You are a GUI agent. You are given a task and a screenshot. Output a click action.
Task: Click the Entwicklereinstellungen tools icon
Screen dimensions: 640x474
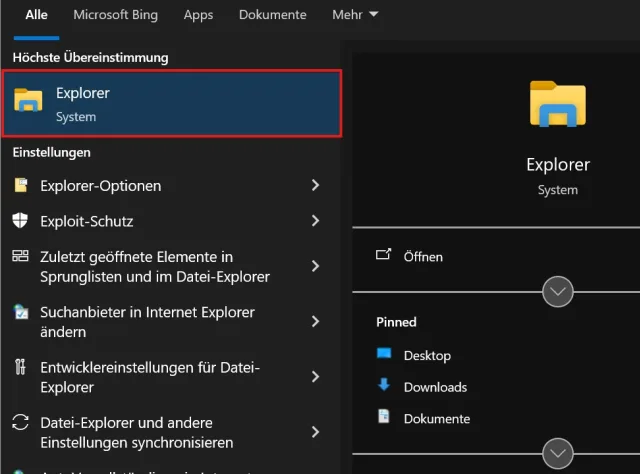[x=21, y=367]
